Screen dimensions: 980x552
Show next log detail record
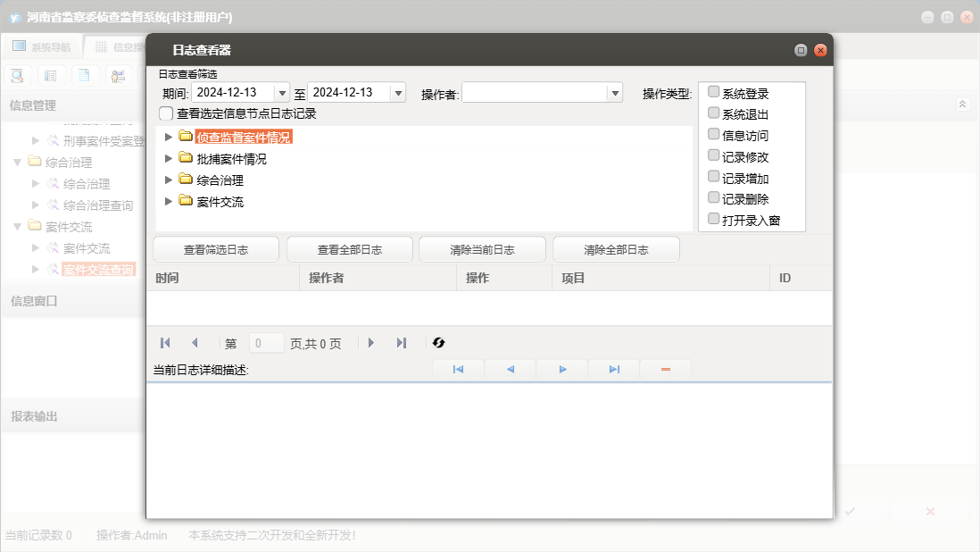[x=562, y=369]
